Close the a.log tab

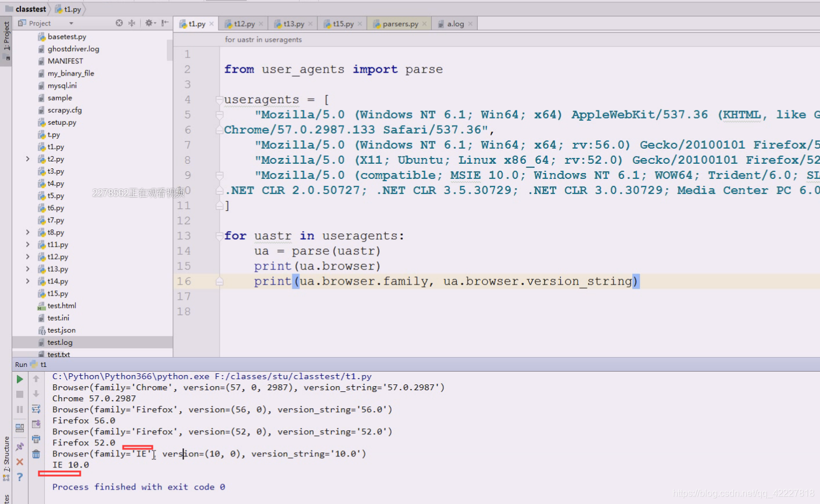470,24
